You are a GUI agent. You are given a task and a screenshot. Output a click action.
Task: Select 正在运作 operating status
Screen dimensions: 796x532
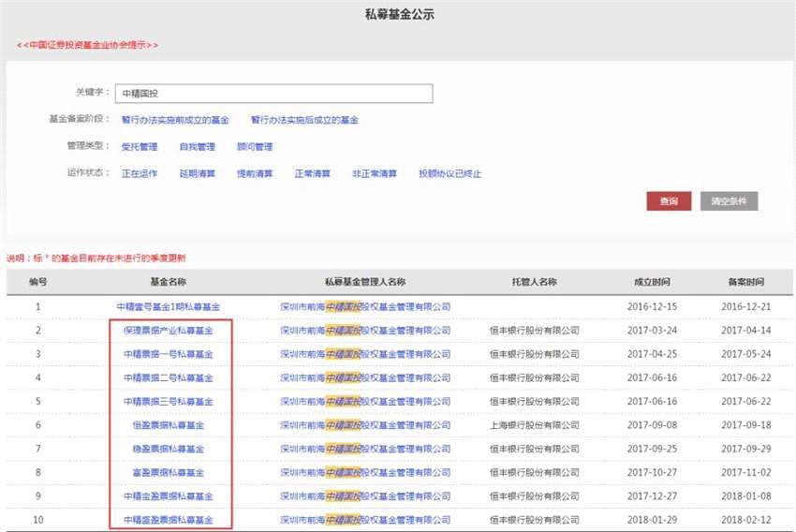(x=140, y=174)
